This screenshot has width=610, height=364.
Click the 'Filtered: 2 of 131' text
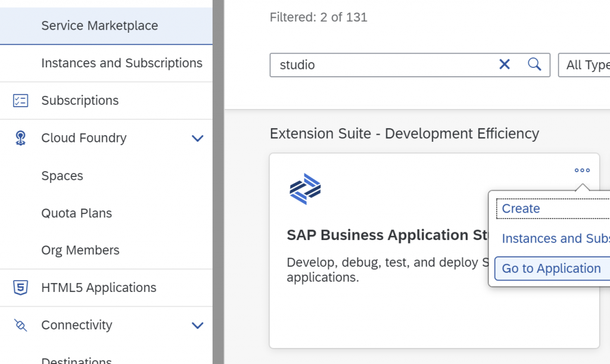(318, 17)
